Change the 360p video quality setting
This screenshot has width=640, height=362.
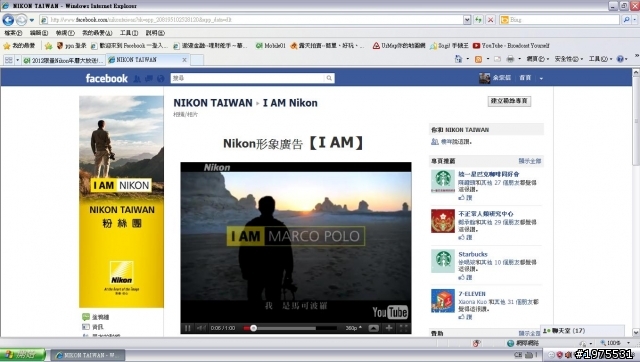353,328
